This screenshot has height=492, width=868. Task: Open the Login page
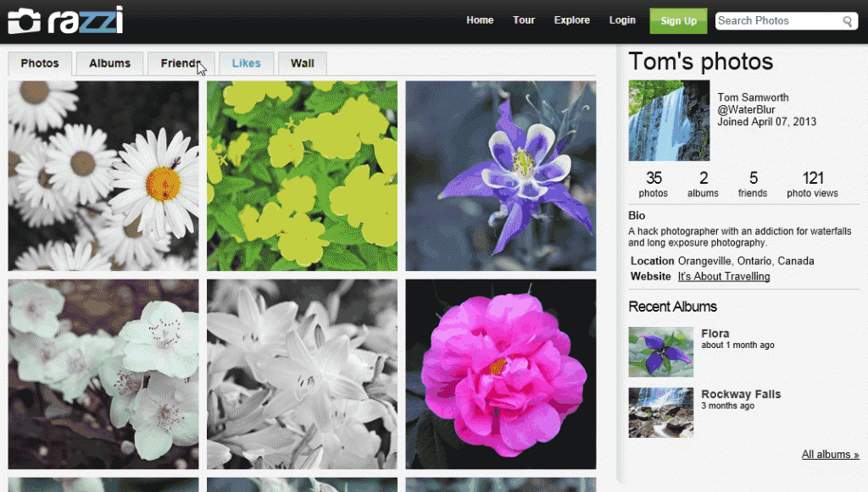[621, 20]
